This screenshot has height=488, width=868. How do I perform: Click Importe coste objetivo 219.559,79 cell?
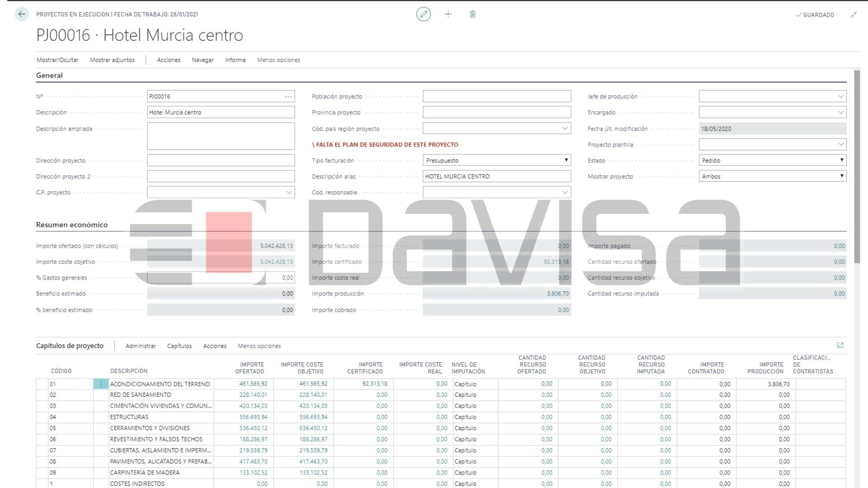(313, 450)
